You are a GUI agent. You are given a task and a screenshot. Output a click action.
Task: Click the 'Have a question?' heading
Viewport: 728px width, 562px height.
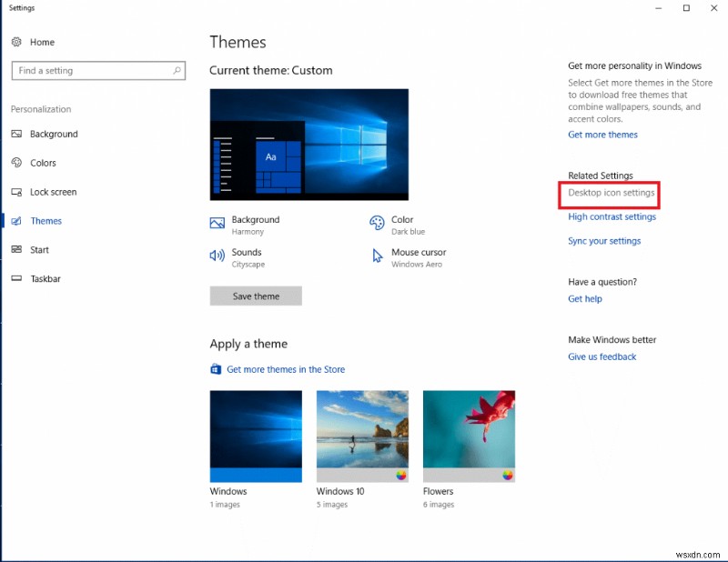(602, 282)
